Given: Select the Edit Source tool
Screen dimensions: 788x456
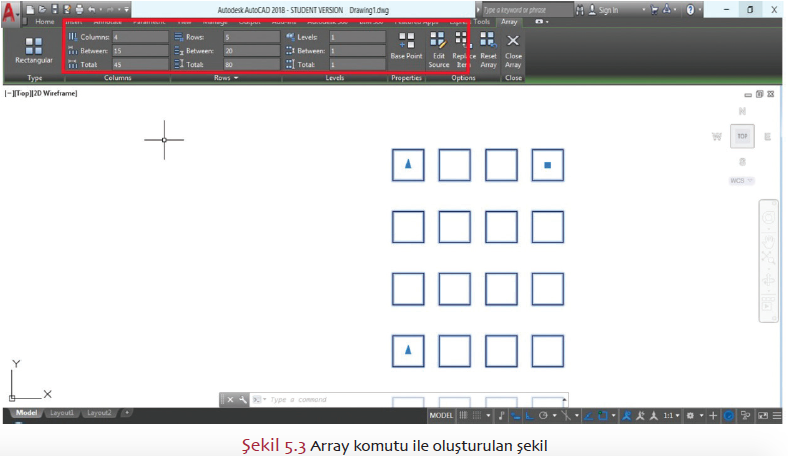Looking at the screenshot, I should click(x=438, y=46).
